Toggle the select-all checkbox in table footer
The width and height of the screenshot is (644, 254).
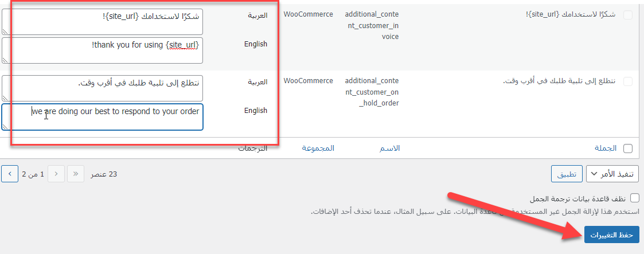[627, 149]
